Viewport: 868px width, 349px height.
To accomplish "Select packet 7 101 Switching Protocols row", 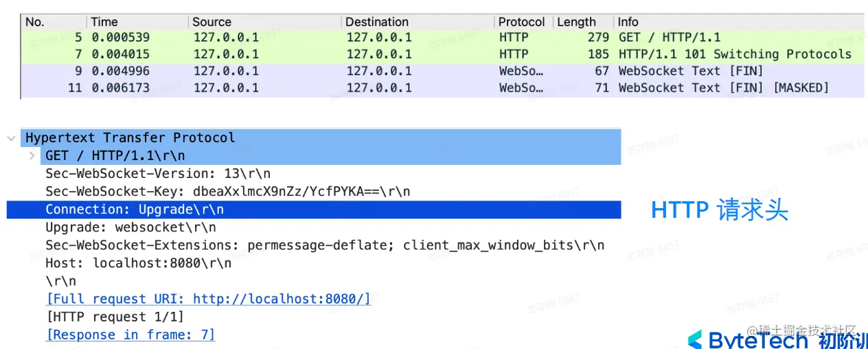I will click(443, 54).
